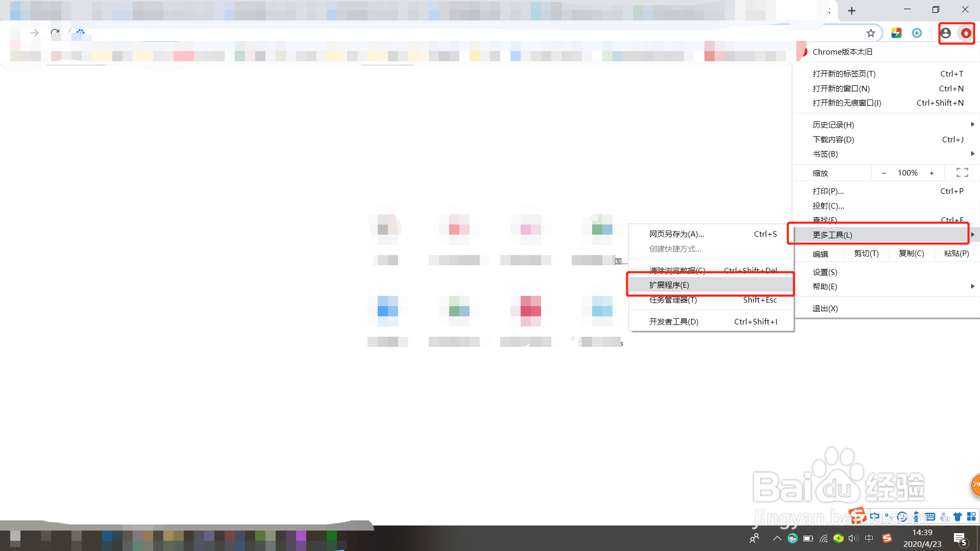Click the fullscreen zoom icon

pos(962,173)
